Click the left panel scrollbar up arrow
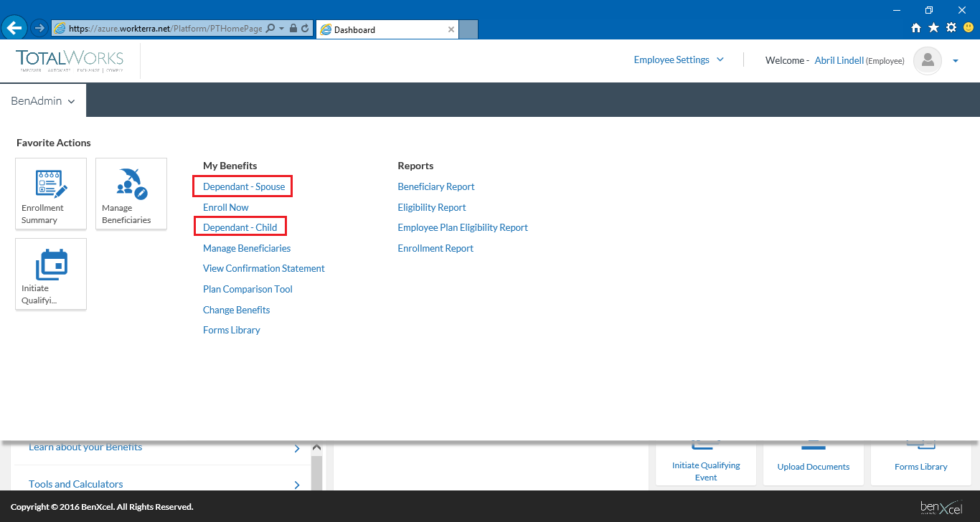 [x=316, y=447]
